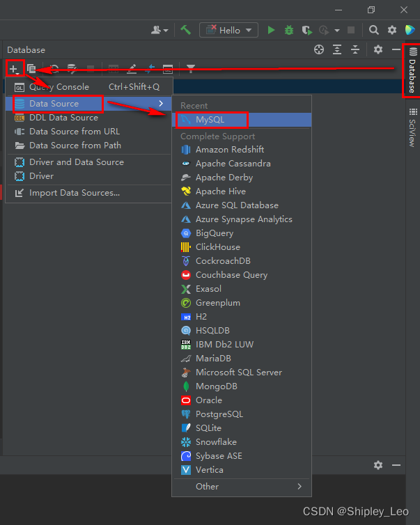The height and width of the screenshot is (525, 420).
Task: Click Expand All in Database panel header
Action: pyautogui.click(x=337, y=50)
